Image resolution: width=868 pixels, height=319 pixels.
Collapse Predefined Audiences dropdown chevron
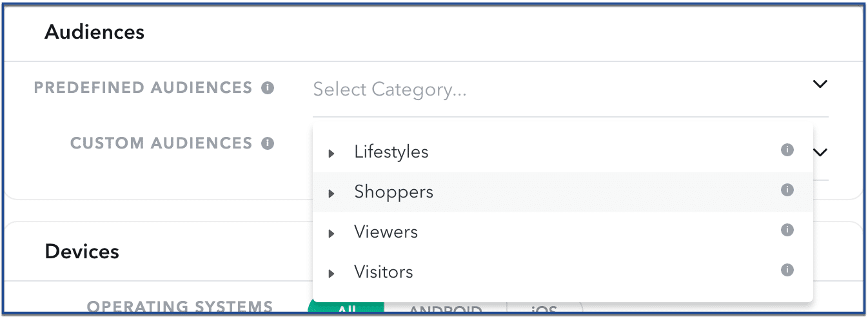[820, 84]
